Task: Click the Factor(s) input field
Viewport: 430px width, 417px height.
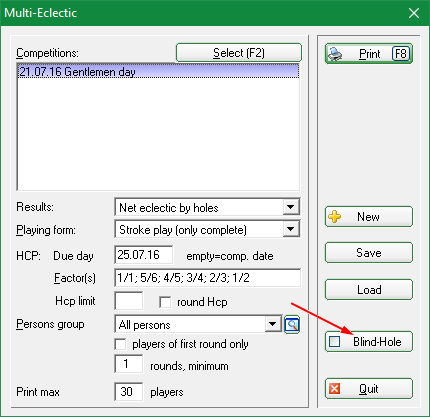Action: (x=208, y=278)
